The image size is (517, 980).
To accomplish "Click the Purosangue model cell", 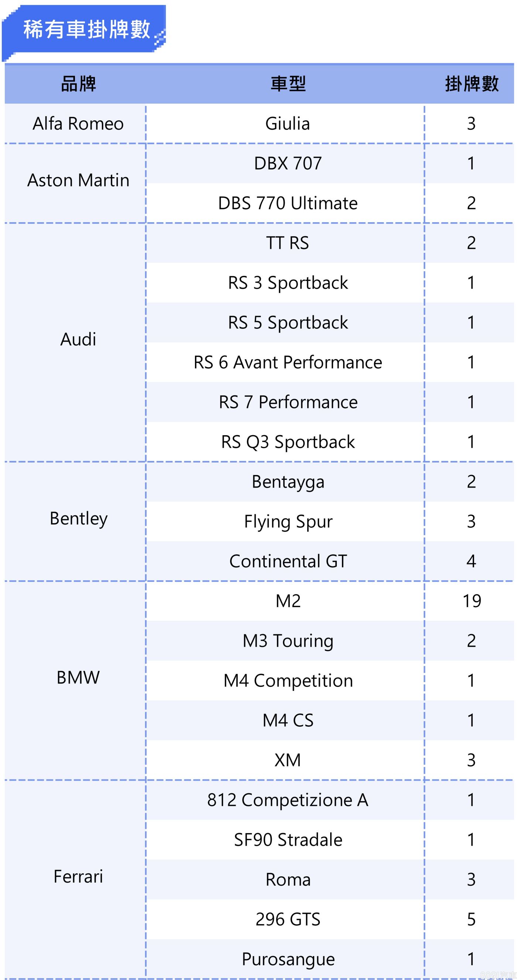I will pos(288,959).
